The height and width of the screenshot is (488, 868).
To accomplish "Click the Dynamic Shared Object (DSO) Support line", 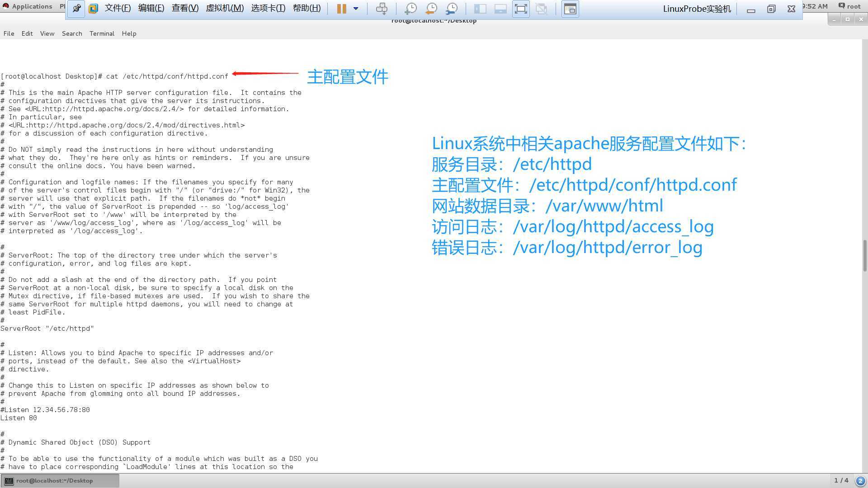I will pos(75,442).
